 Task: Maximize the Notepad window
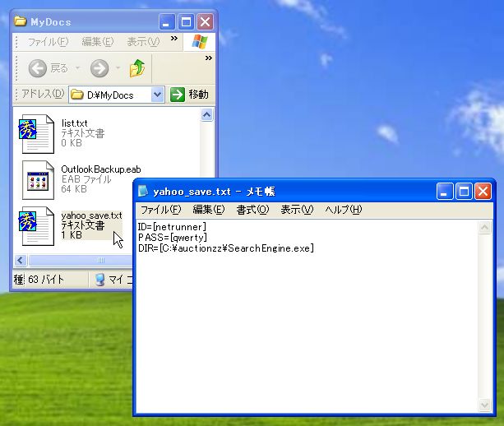(464, 192)
